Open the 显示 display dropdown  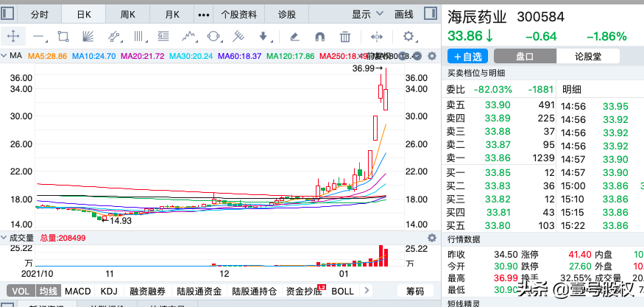[x=367, y=15]
